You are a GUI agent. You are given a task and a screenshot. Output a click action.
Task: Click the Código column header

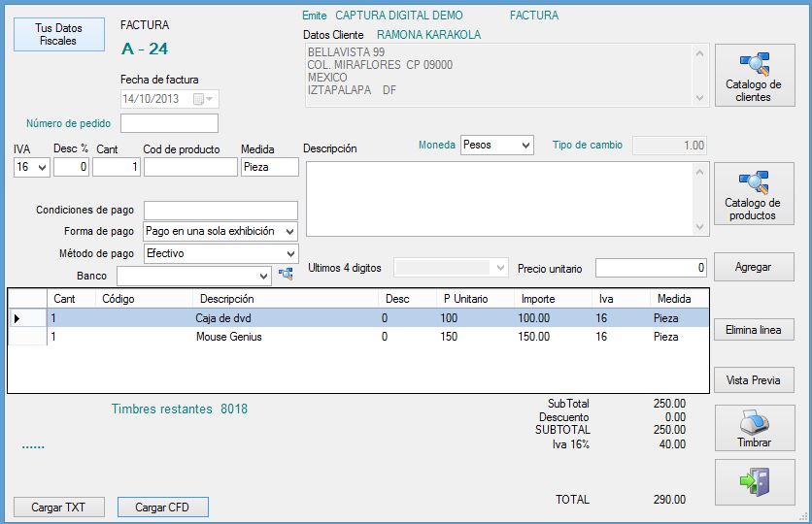point(144,299)
